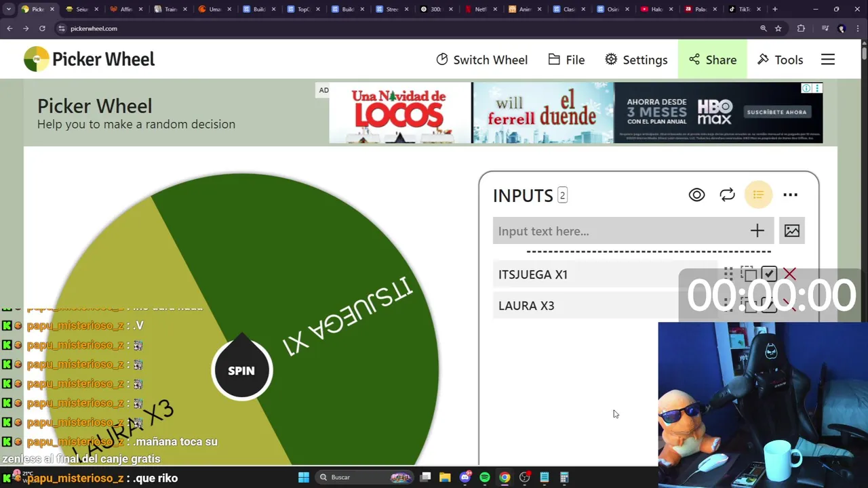The width and height of the screenshot is (868, 488).
Task: Duplicate the ITSJUEGA X1 input
Action: click(748, 274)
